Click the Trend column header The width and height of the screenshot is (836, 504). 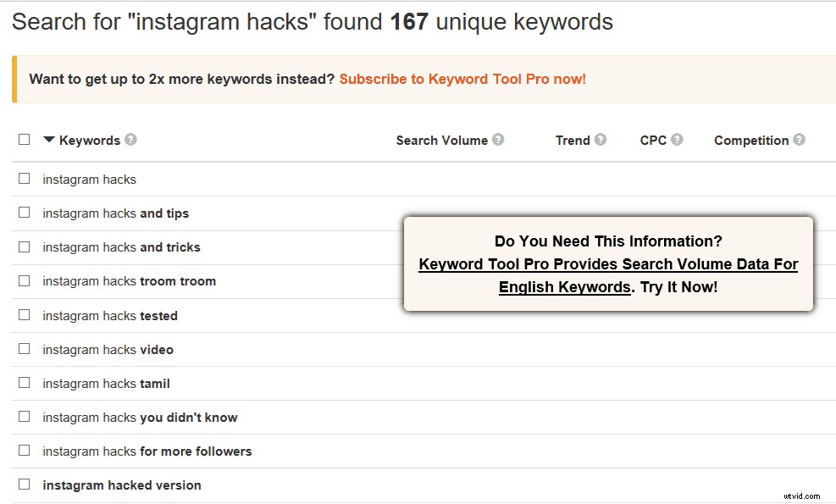coord(573,141)
